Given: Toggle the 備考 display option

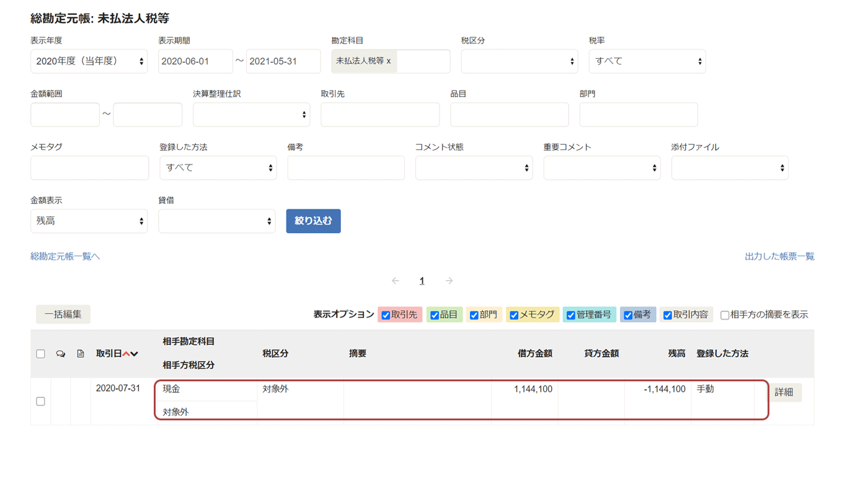Looking at the screenshot, I should click(x=628, y=315).
